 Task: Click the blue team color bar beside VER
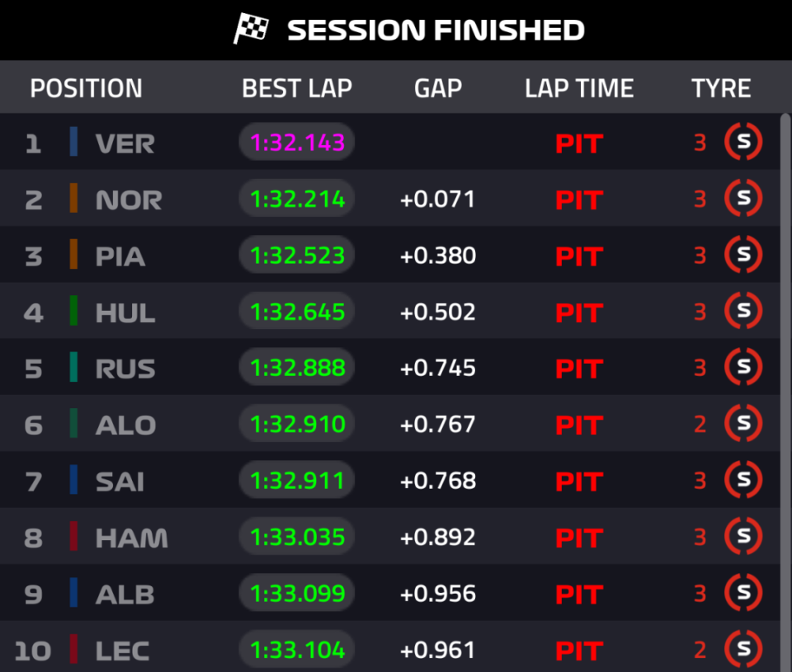pos(73,142)
